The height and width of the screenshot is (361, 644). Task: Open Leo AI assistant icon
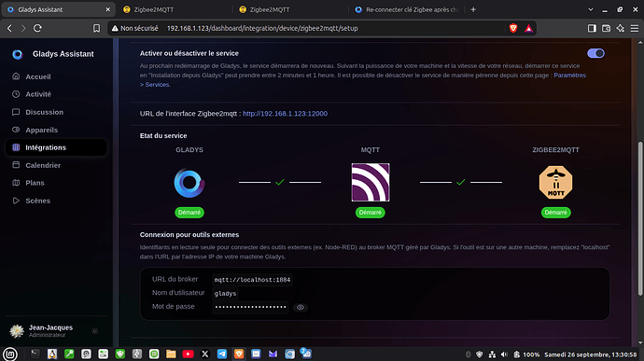click(620, 28)
